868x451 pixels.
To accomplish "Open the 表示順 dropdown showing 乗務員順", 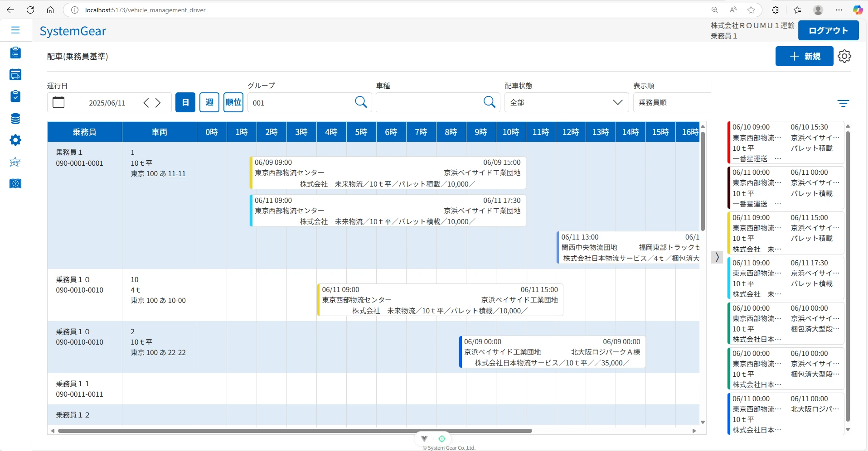I will coord(671,102).
